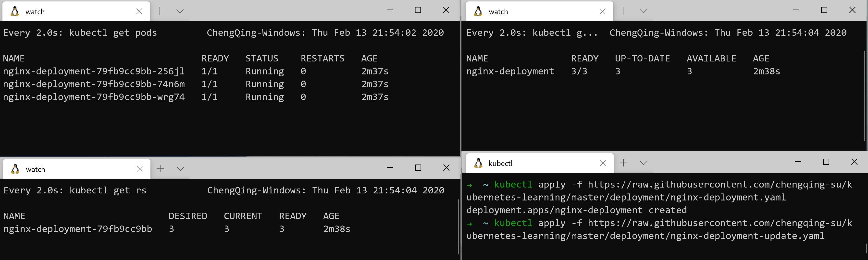Viewport: 868px width, 260px height.
Task: Click the scrollbar in the kubectl get rs window
Action: 459,226
